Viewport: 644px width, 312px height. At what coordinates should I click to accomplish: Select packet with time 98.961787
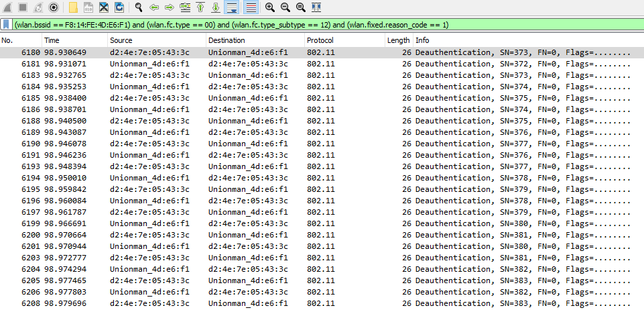pyautogui.click(x=322, y=212)
